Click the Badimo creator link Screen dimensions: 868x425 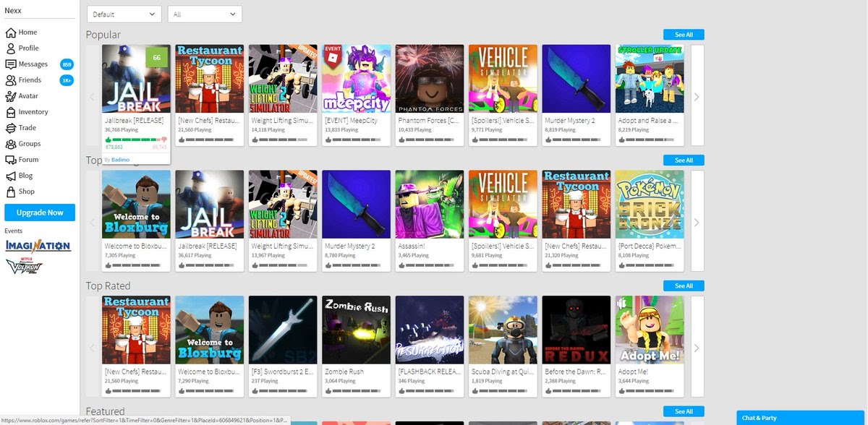pos(120,159)
